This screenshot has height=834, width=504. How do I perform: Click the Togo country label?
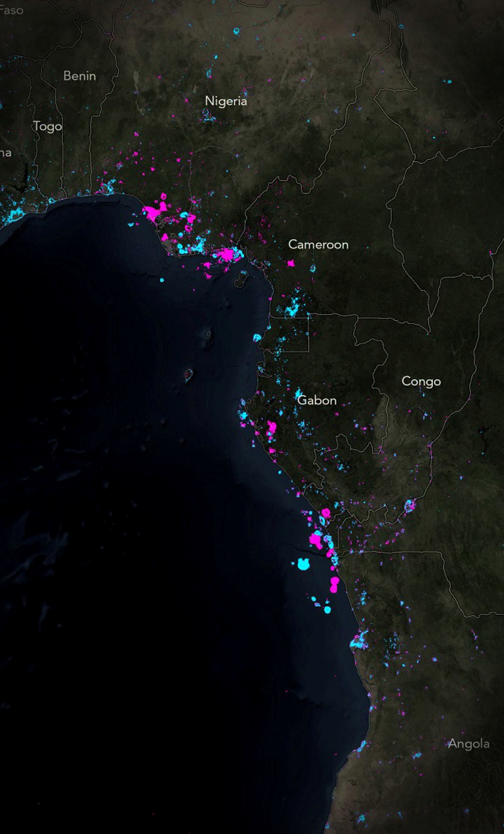pyautogui.click(x=48, y=126)
